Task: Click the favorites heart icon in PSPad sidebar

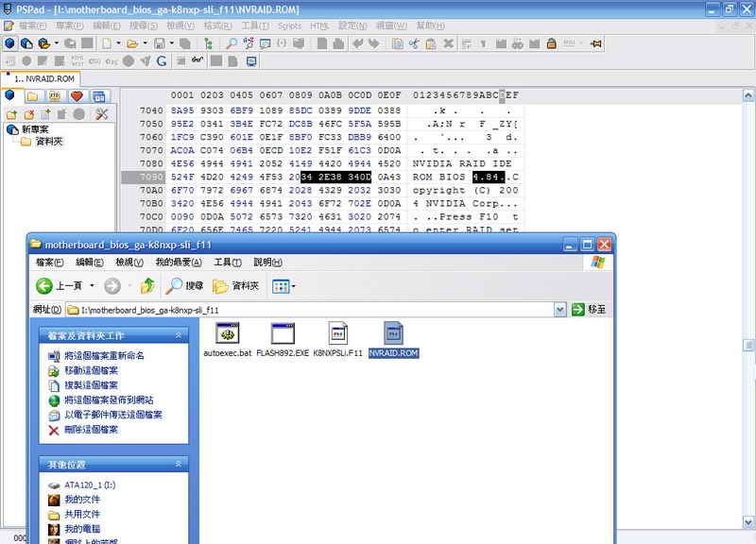Action: [77, 96]
